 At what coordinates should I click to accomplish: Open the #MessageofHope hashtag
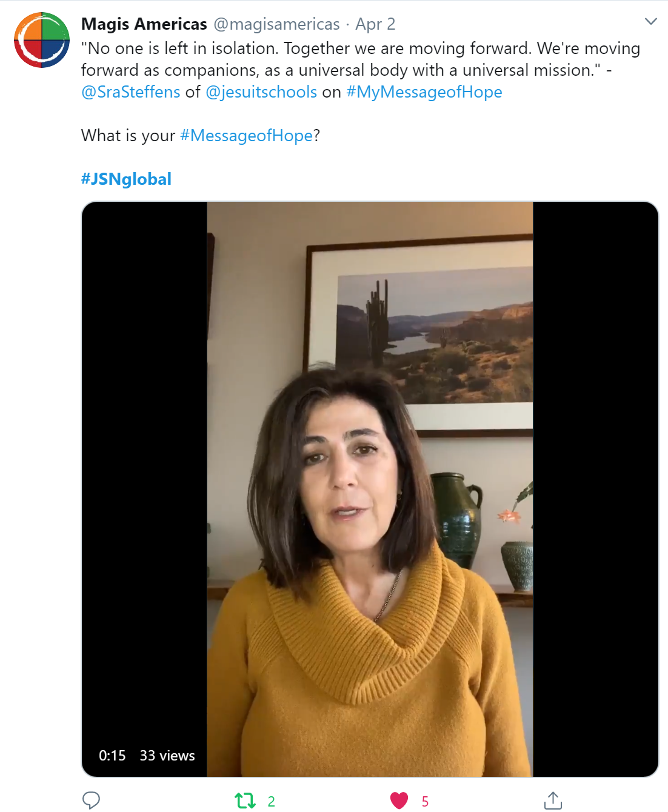pos(247,136)
